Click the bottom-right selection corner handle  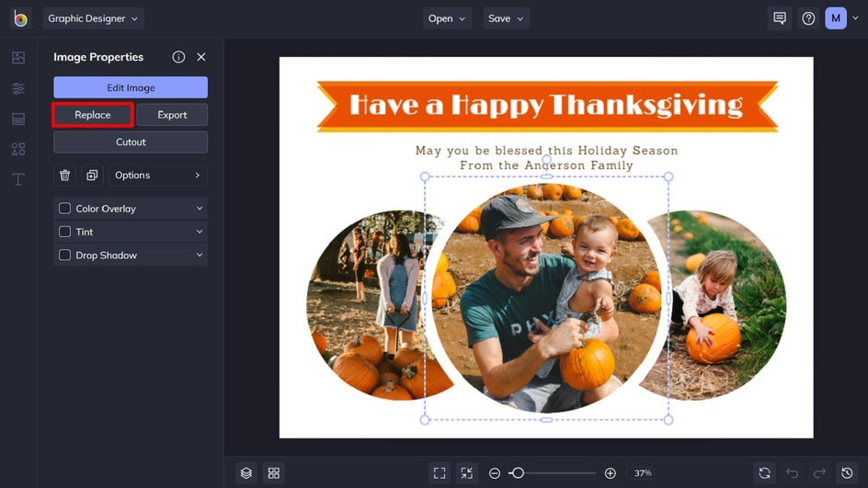click(x=668, y=420)
